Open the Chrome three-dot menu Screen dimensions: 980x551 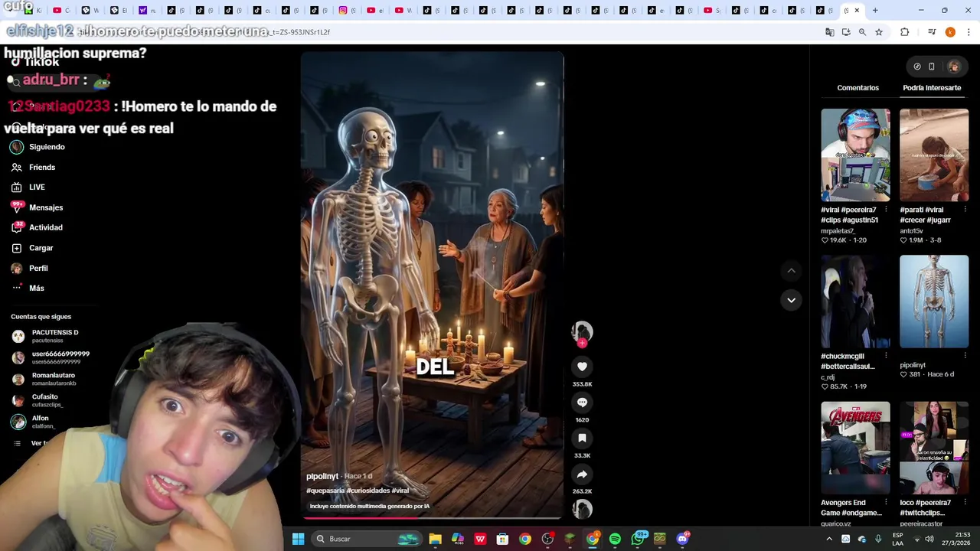[x=969, y=32]
